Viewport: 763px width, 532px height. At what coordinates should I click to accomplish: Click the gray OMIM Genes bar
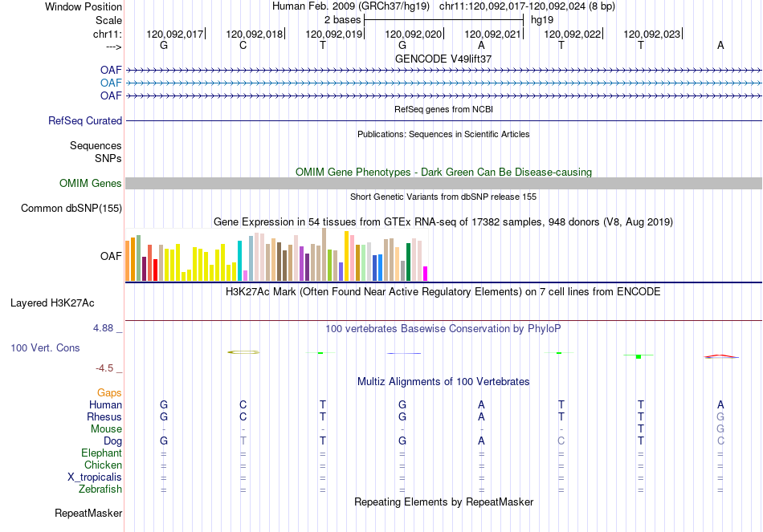[443, 183]
